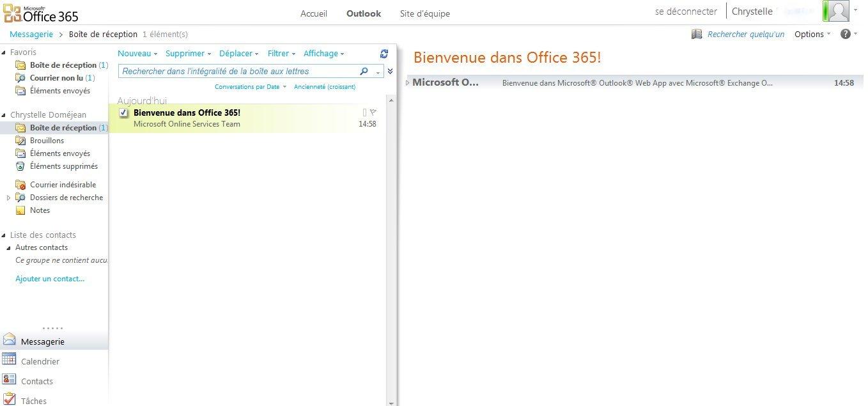Click Ajouter un contact link
The height and width of the screenshot is (406, 868).
[x=50, y=279]
